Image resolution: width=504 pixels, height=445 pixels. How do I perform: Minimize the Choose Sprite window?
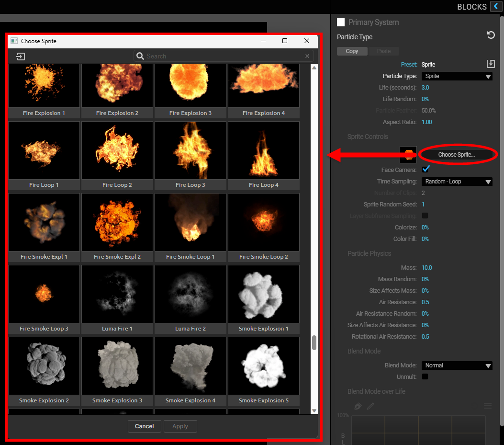click(263, 41)
